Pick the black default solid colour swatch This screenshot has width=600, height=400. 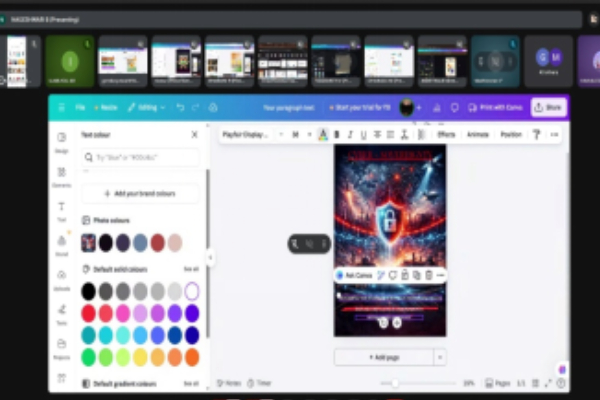point(89,291)
